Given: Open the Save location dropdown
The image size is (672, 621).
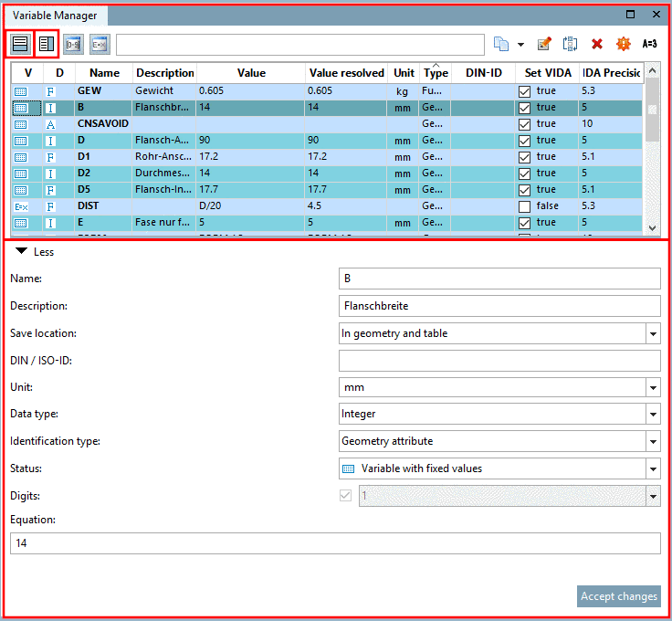Looking at the screenshot, I should 653,334.
